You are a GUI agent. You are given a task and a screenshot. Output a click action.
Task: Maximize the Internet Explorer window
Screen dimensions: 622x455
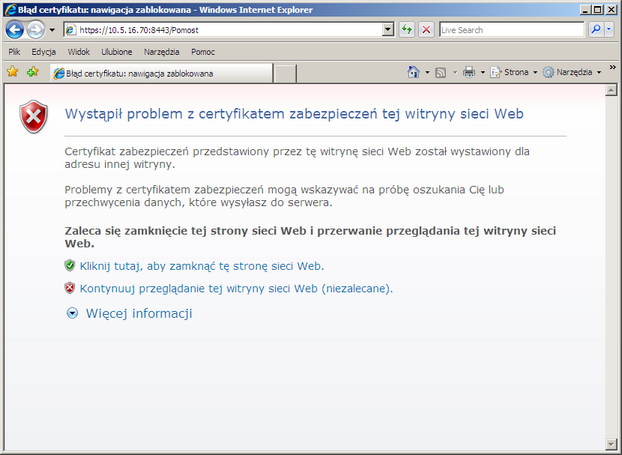pos(597,10)
